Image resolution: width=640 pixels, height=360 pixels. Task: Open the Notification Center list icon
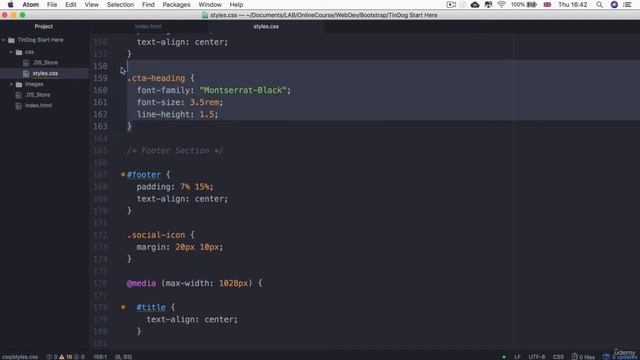627,4
